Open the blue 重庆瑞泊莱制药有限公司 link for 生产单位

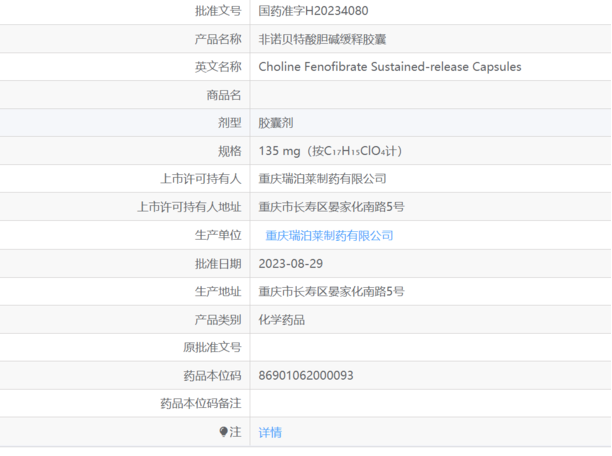[x=329, y=236]
